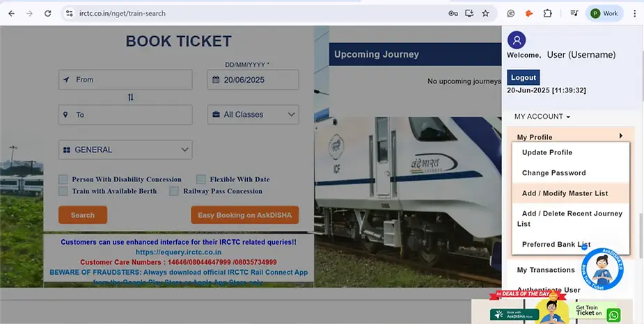
Task: Click the orange Search button
Action: [x=83, y=215]
